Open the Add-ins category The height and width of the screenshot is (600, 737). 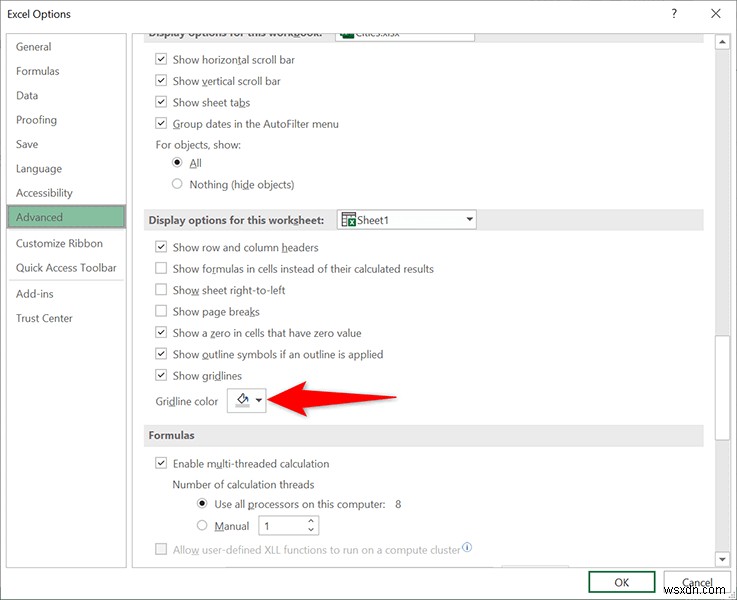66,294
